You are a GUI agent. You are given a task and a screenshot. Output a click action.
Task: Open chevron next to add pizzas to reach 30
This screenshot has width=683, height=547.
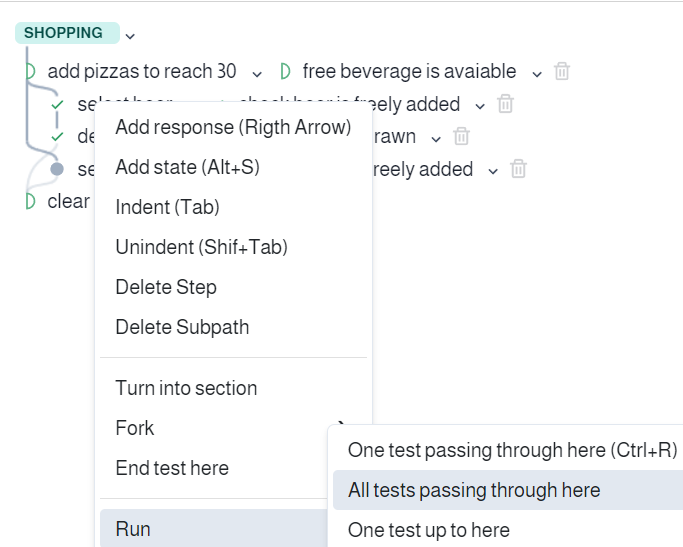pos(257,74)
